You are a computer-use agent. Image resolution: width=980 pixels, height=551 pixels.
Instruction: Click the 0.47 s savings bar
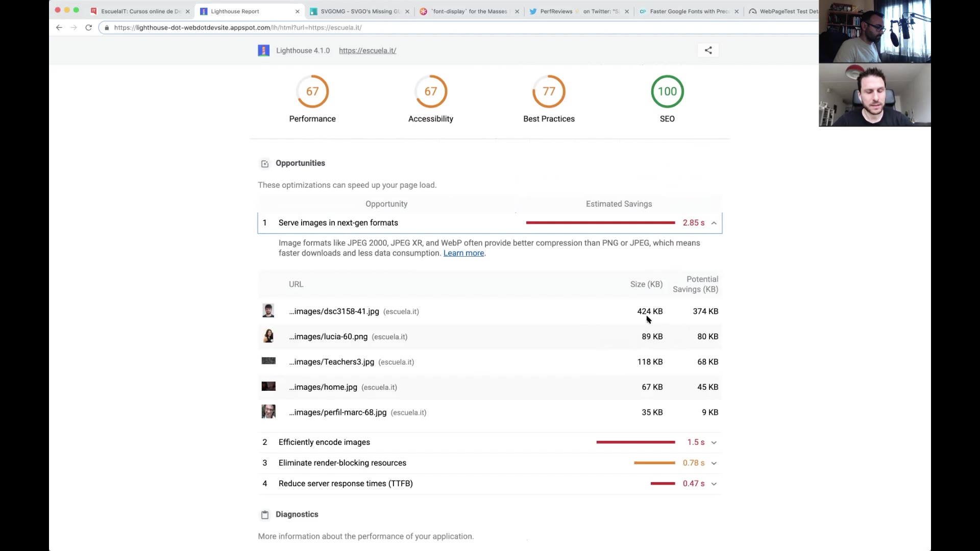click(x=663, y=484)
